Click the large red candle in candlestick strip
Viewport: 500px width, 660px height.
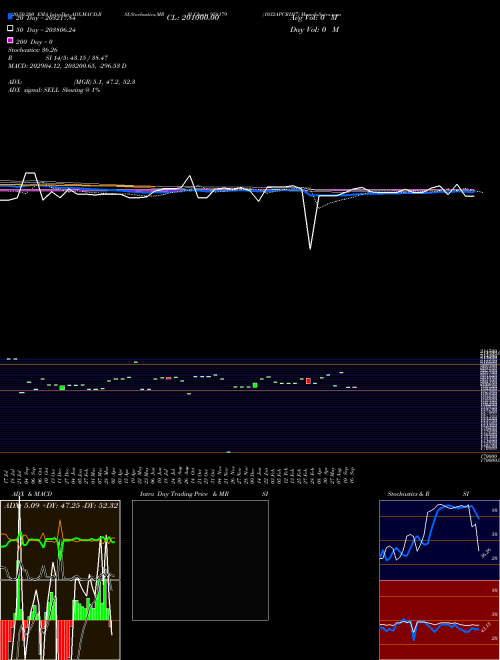click(308, 381)
